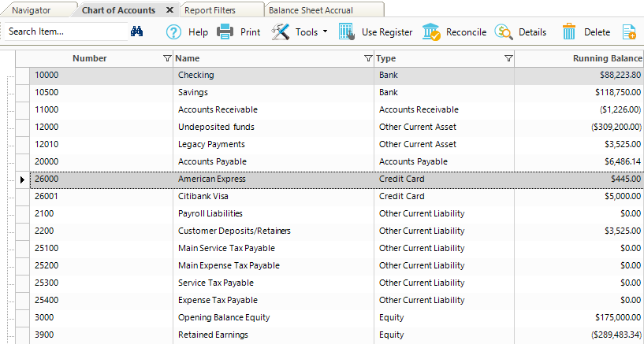This screenshot has height=344, width=644.
Task: Open account Details via the magnifier icon
Action: [x=504, y=32]
